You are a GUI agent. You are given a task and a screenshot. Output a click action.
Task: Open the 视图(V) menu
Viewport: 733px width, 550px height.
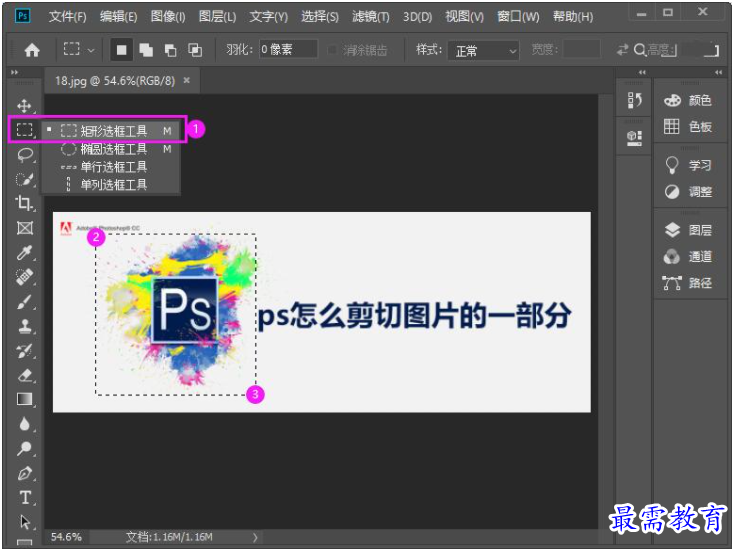pos(465,17)
